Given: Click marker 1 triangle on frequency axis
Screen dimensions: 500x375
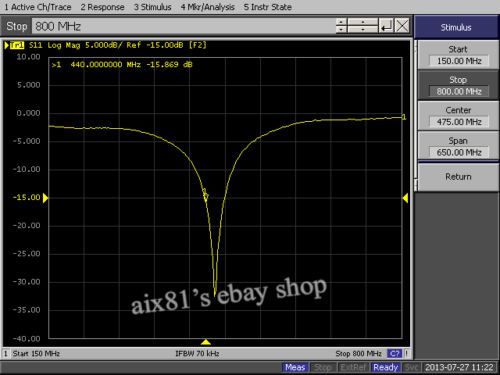Looking at the screenshot, I should (206, 342).
